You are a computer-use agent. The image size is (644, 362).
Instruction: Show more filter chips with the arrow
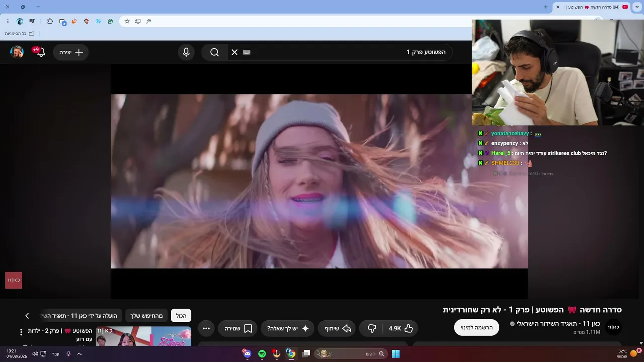point(27,316)
